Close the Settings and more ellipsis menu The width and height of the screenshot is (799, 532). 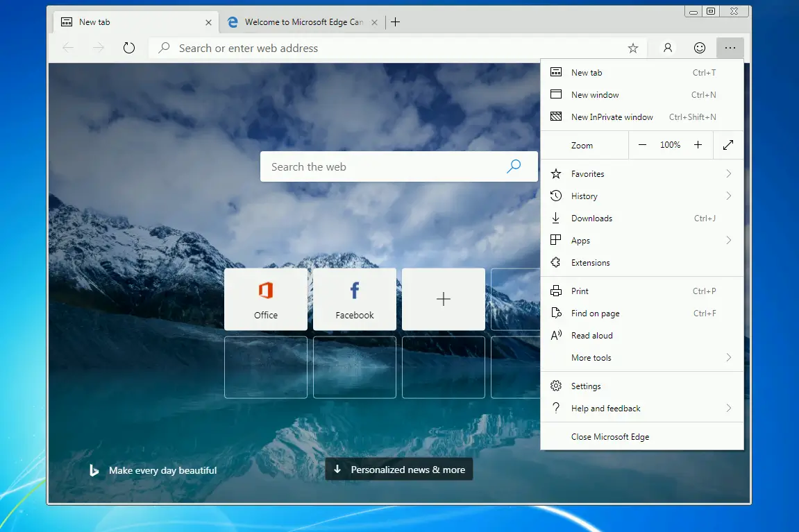click(730, 48)
